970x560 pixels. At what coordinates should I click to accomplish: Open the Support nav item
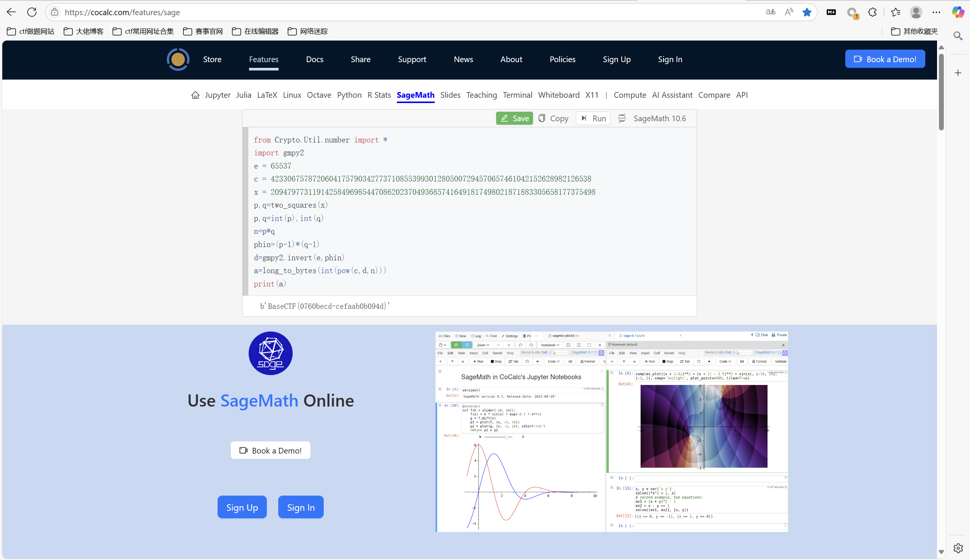point(412,59)
